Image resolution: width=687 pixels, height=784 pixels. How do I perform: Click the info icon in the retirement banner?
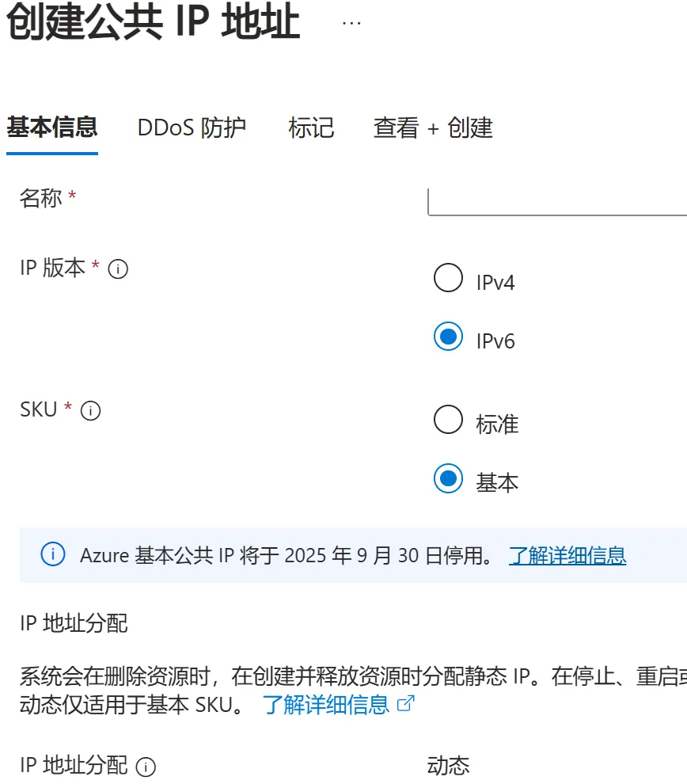coord(53,555)
